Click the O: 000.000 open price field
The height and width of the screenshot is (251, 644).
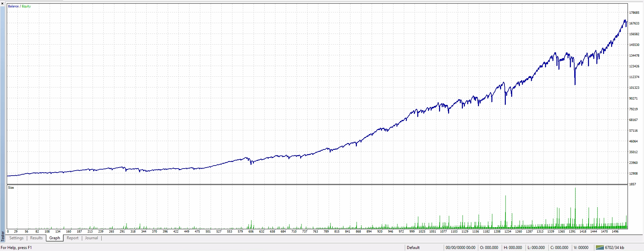click(489, 248)
